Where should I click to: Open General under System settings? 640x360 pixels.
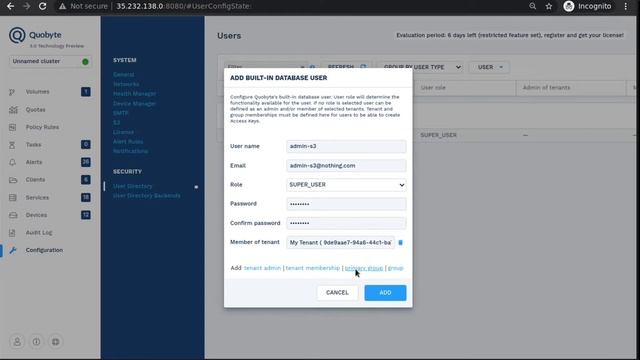pos(124,75)
